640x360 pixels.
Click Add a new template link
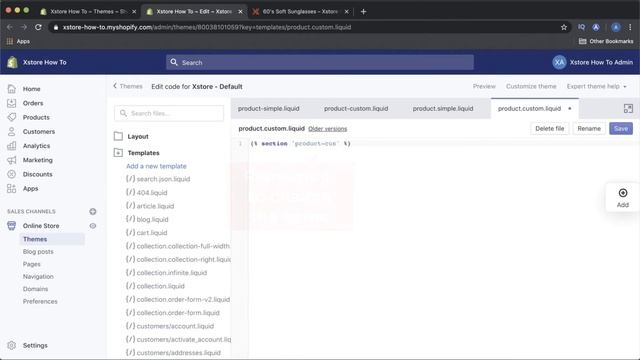(156, 166)
